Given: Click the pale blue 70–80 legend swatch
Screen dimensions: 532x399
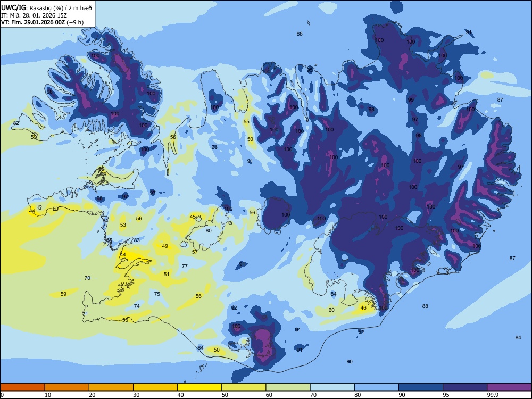Looking at the screenshot, I should (332, 387).
